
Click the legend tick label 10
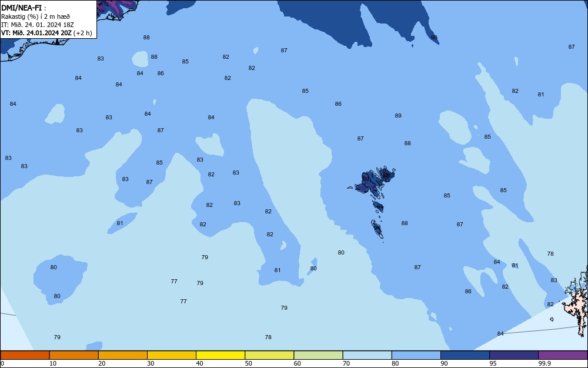[53, 363]
